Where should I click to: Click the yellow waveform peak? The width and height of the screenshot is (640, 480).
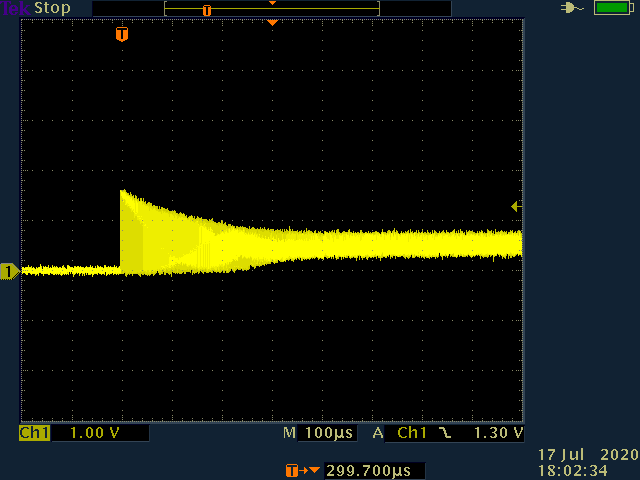tap(122, 191)
